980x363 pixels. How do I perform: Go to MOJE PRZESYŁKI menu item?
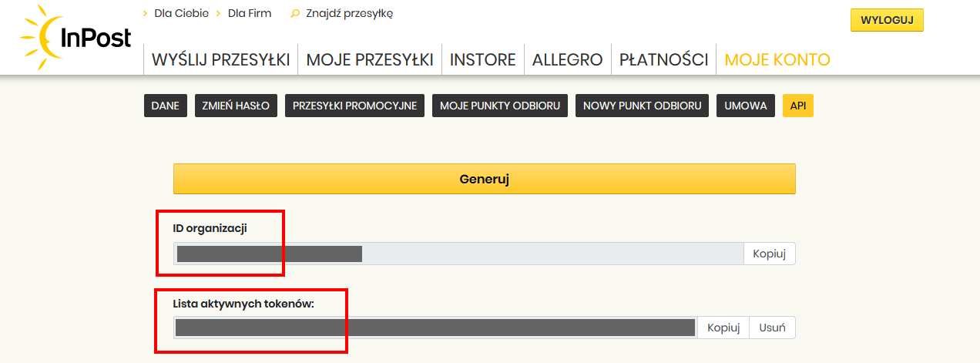(x=370, y=59)
